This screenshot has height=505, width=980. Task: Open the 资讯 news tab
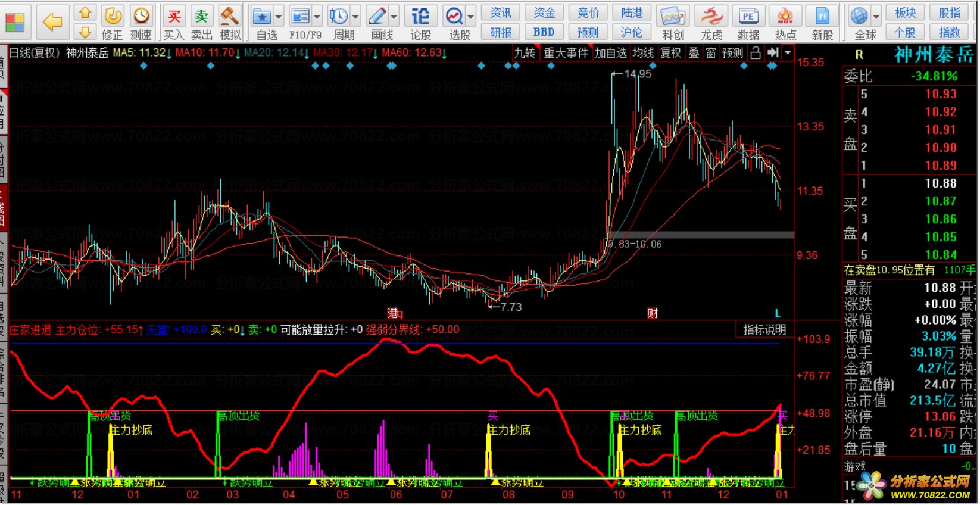coord(501,13)
